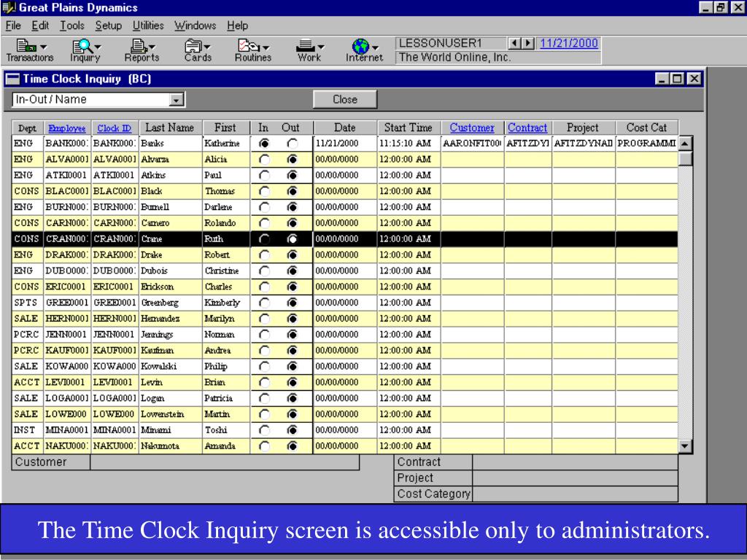Select the In radio for Robert Drake
Viewport: 747px width, 560px height.
(264, 254)
